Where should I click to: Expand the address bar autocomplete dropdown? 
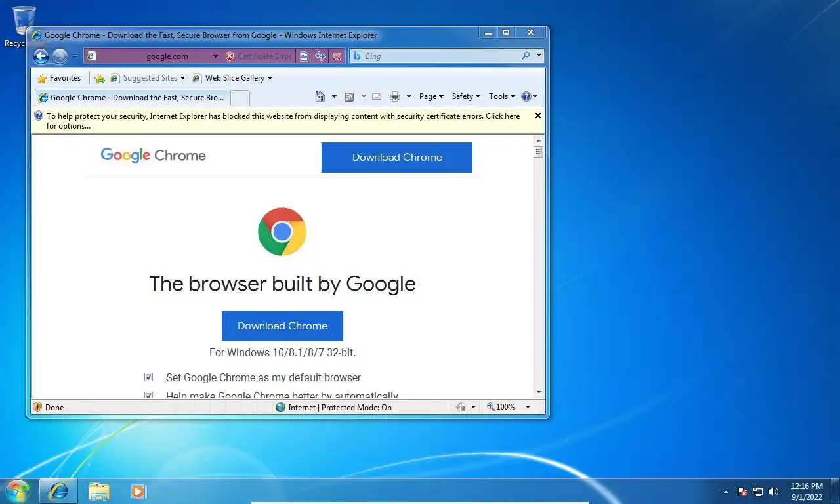pyautogui.click(x=215, y=56)
